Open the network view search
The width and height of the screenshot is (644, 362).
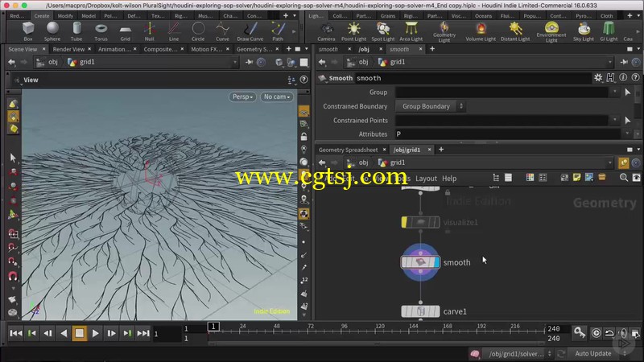click(x=623, y=178)
